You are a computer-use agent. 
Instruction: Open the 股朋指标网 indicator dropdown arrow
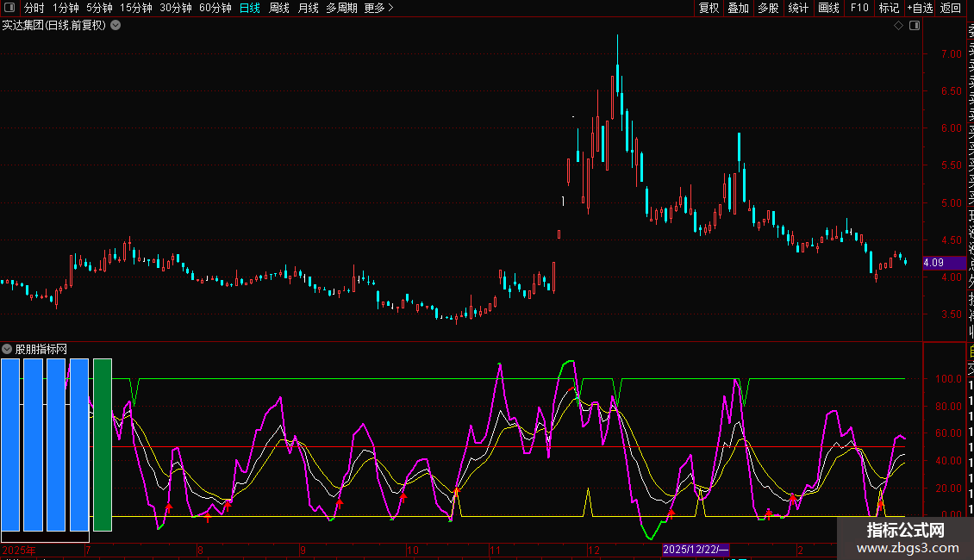pos(7,349)
